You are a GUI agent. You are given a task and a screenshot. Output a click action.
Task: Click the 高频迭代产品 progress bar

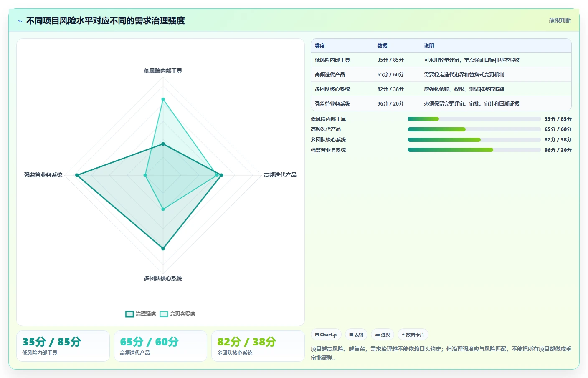coord(474,129)
